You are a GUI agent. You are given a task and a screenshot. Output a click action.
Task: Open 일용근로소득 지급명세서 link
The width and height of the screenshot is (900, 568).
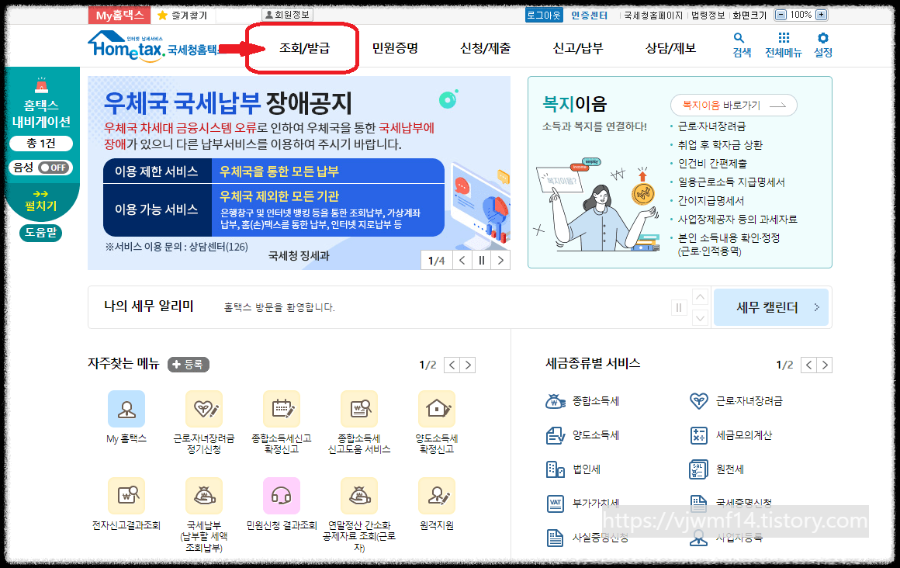point(731,182)
